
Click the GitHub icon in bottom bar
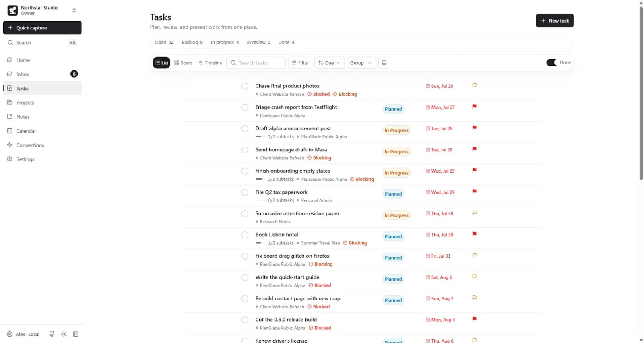(x=52, y=334)
